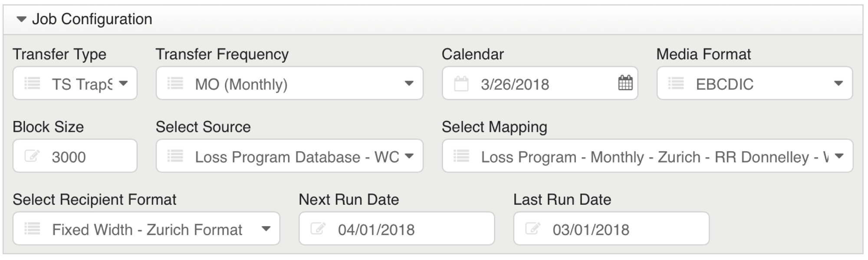
Task: Expand the Transfer Frequency dropdown arrow
Action: tap(409, 83)
